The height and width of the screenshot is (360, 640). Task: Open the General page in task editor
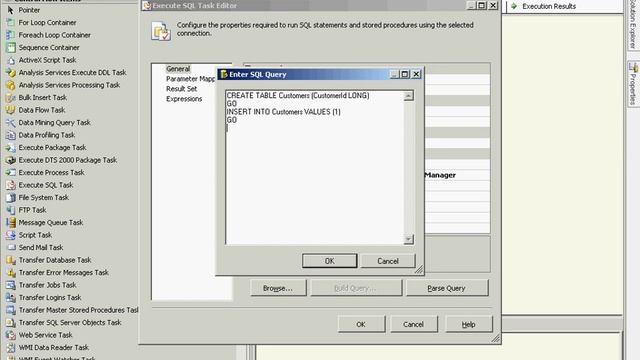point(178,69)
